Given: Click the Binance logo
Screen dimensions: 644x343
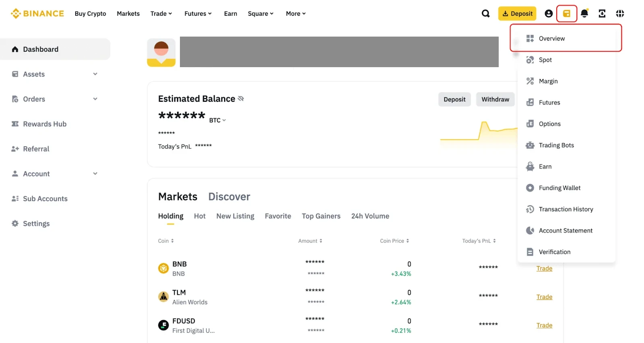Looking at the screenshot, I should (37, 14).
